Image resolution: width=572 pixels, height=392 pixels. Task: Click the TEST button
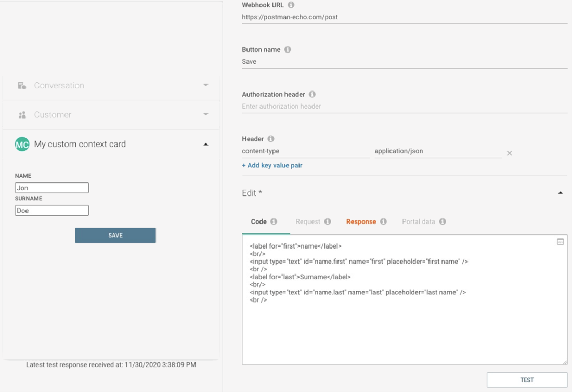(x=527, y=380)
